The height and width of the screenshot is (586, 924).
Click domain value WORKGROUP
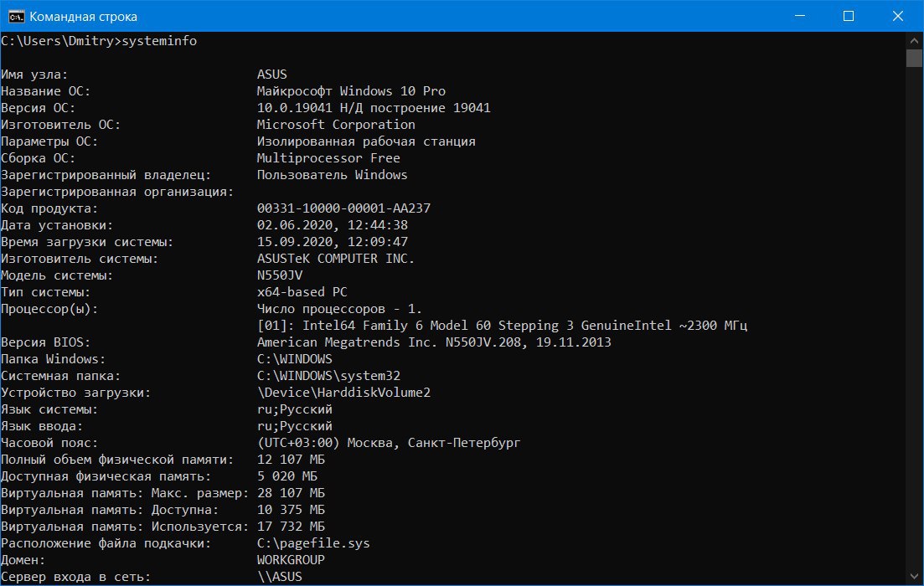click(291, 559)
